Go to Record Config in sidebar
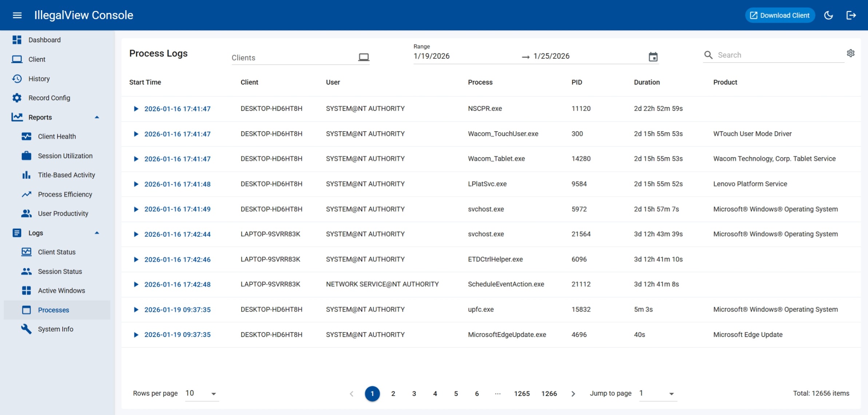The image size is (868, 415). point(49,98)
